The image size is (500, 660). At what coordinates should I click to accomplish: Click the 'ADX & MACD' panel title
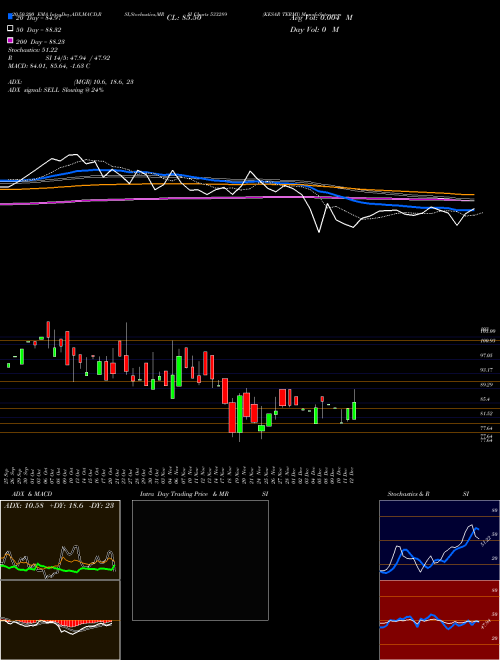(32, 494)
